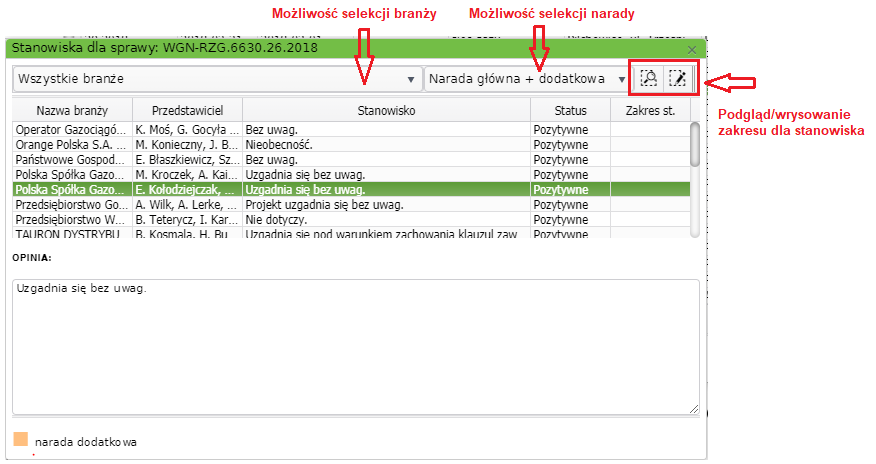Click the draw range pencil icon
The width and height of the screenshot is (876, 464).
point(678,79)
